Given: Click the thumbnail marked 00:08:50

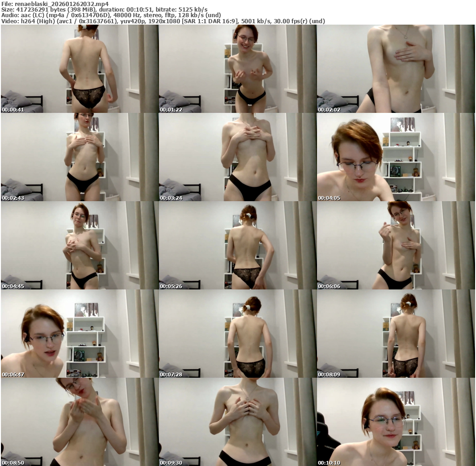Looking at the screenshot, I should point(79,422).
